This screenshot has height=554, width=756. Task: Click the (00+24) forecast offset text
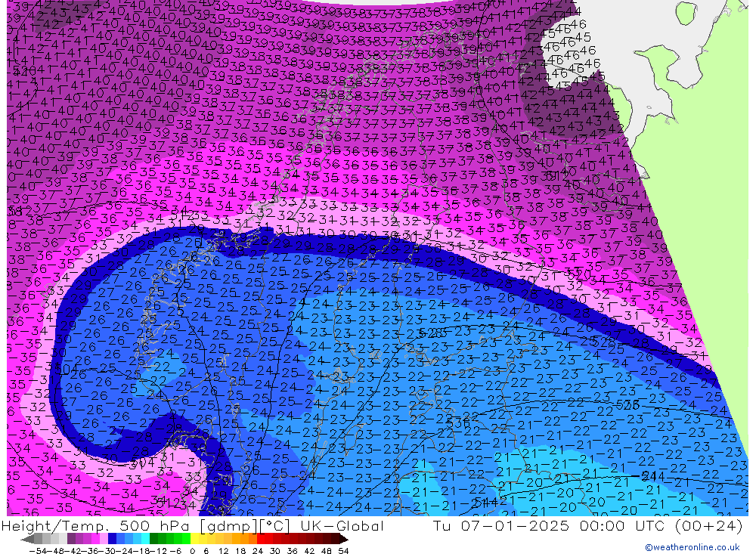pos(709,525)
